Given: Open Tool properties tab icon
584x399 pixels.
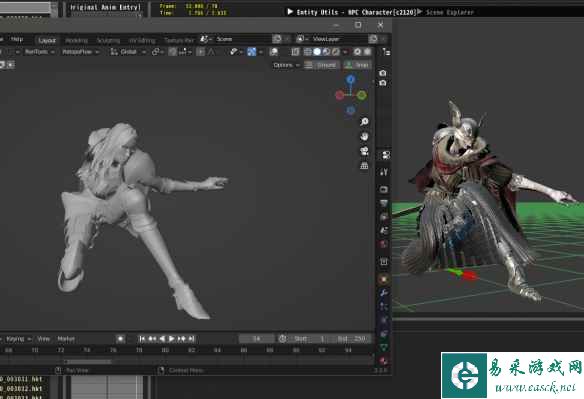Looking at the screenshot, I should [384, 172].
